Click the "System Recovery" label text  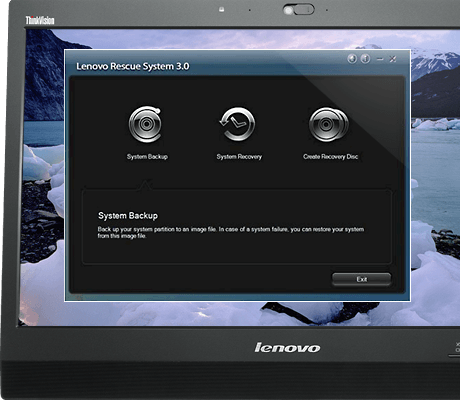click(239, 157)
